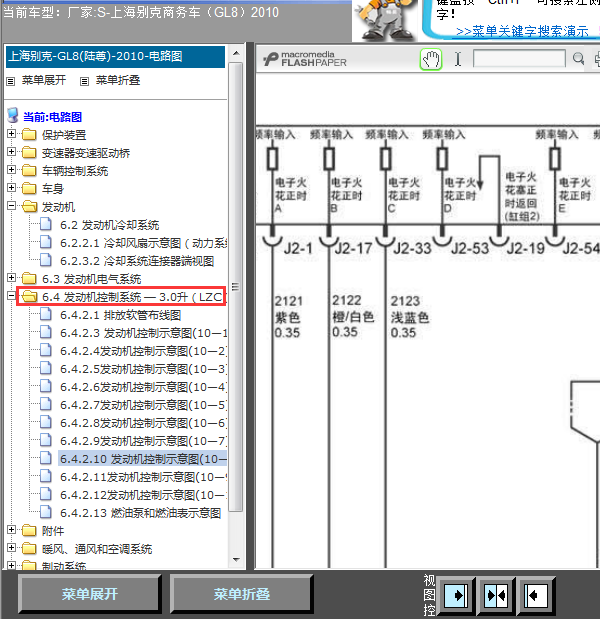This screenshot has height=619, width=600.
Task: Click the FlashPaper search magnifier icon
Action: (x=578, y=59)
